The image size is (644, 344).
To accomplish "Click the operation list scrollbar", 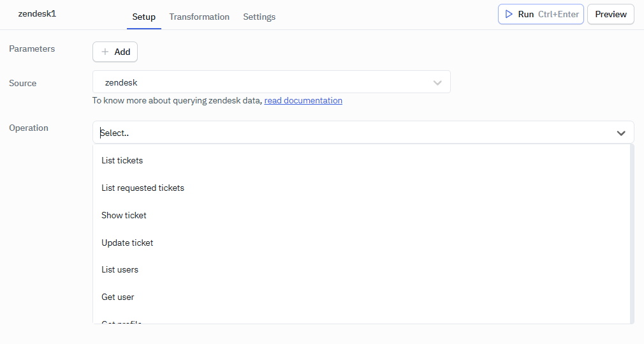I will tap(631, 230).
